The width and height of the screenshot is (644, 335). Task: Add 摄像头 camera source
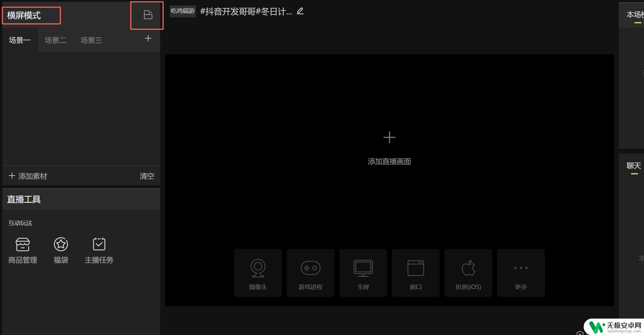pyautogui.click(x=258, y=273)
